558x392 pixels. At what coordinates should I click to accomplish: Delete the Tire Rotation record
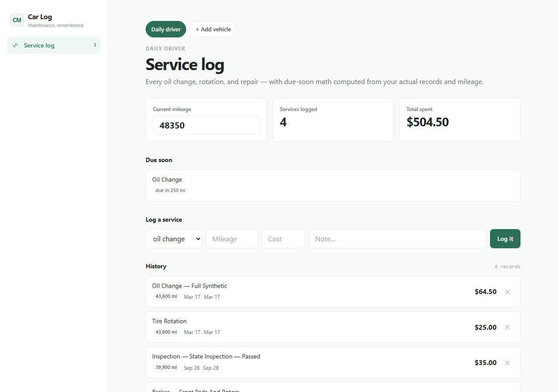507,327
